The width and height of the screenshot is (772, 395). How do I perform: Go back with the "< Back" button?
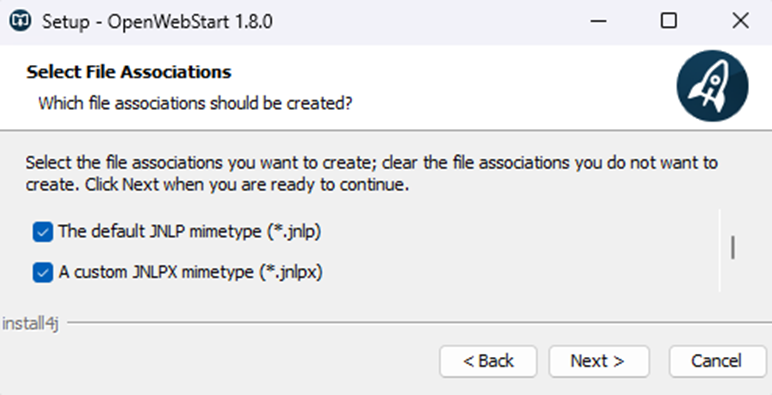coord(488,362)
